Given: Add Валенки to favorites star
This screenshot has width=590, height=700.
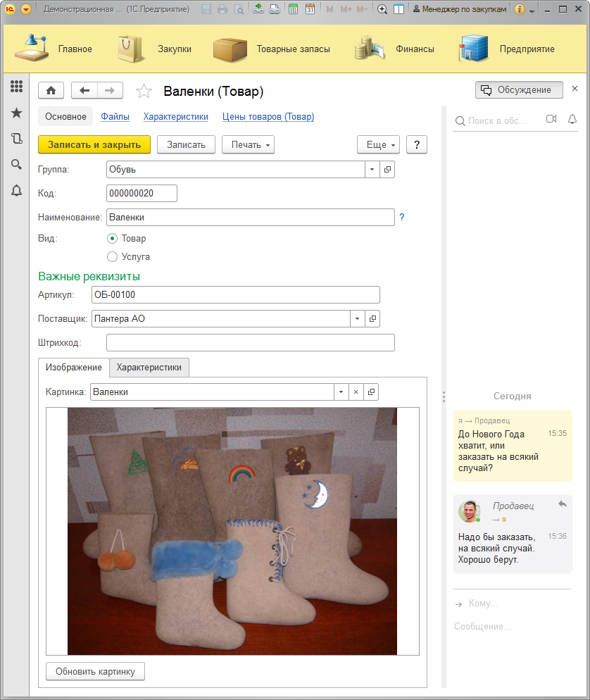Looking at the screenshot, I should (x=144, y=91).
